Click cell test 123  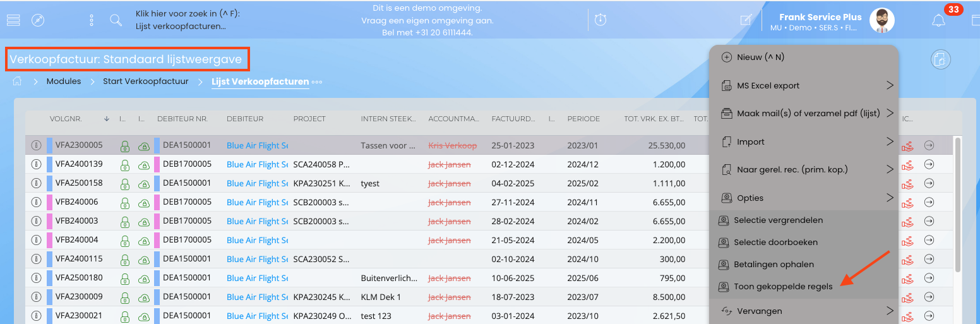(378, 316)
